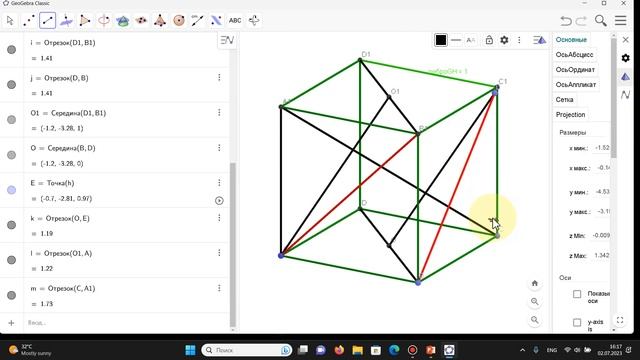Screen dimensions: 640x360
Task: Open graphics settings gear in style bar
Action: click(x=504, y=40)
